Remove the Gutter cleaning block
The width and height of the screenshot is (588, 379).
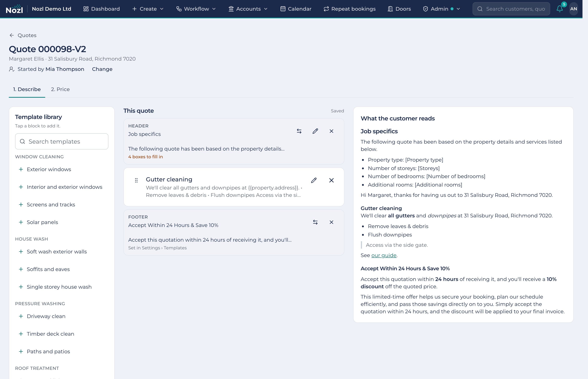331,180
